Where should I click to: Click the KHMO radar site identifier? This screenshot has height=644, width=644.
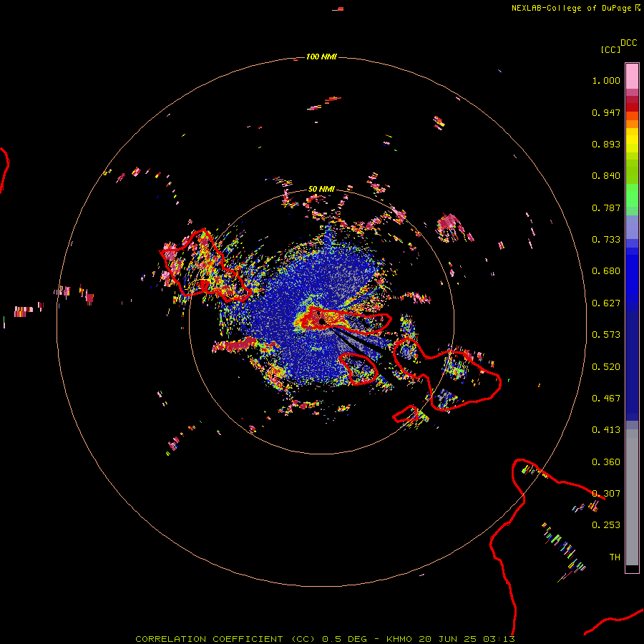[399, 639]
